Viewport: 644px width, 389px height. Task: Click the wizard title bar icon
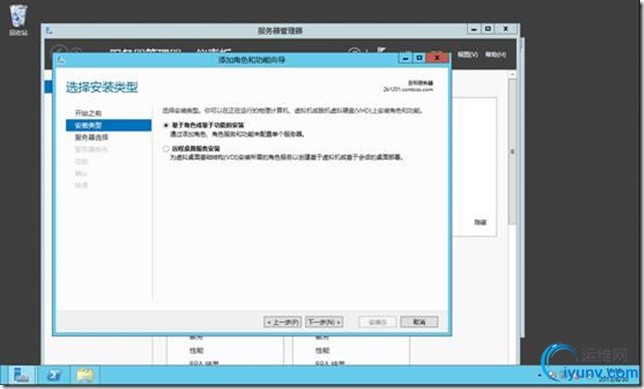(x=62, y=60)
